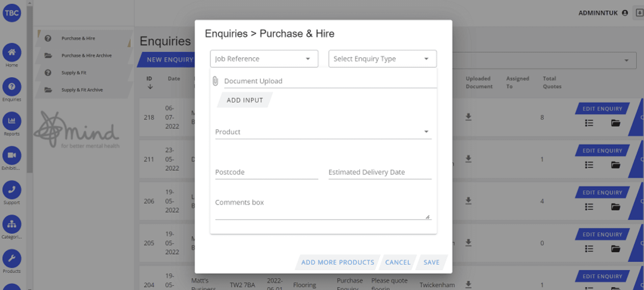Click the list icon for enquiry 206
644x290 pixels.
(x=589, y=207)
